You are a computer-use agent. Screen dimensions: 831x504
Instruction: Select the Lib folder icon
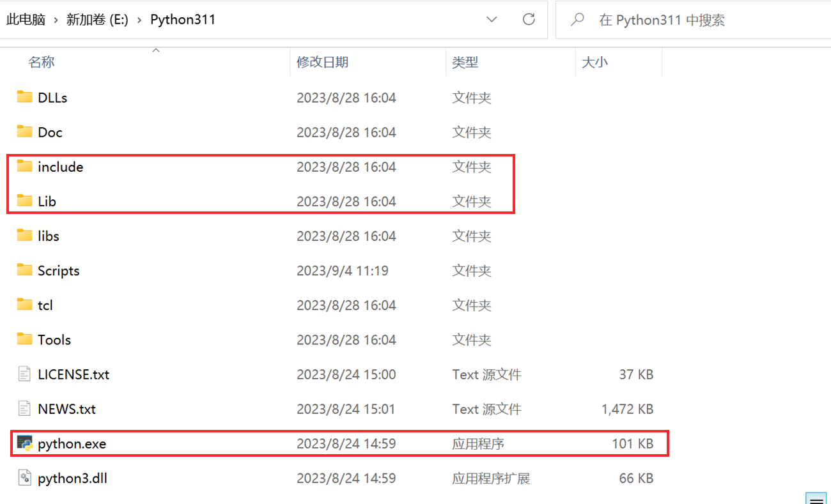pos(24,201)
